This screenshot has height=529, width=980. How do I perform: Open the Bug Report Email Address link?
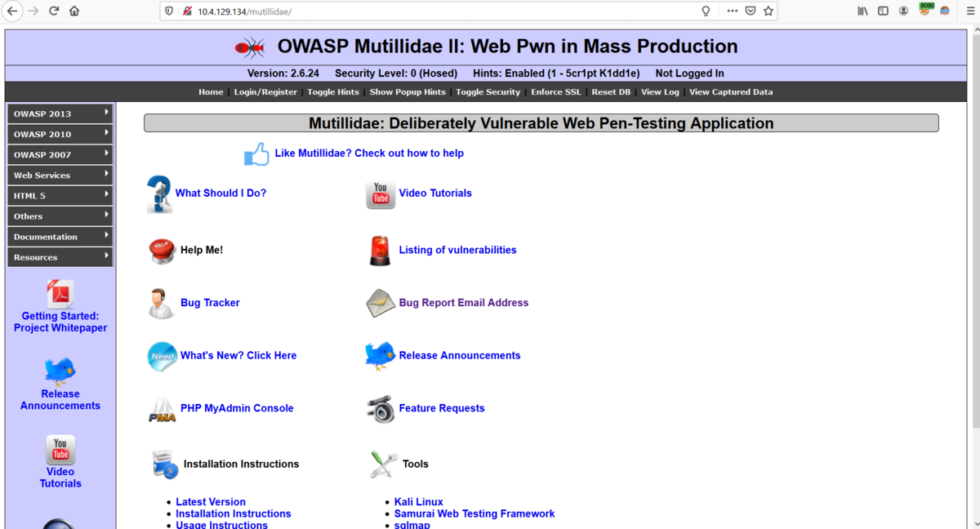click(x=464, y=303)
